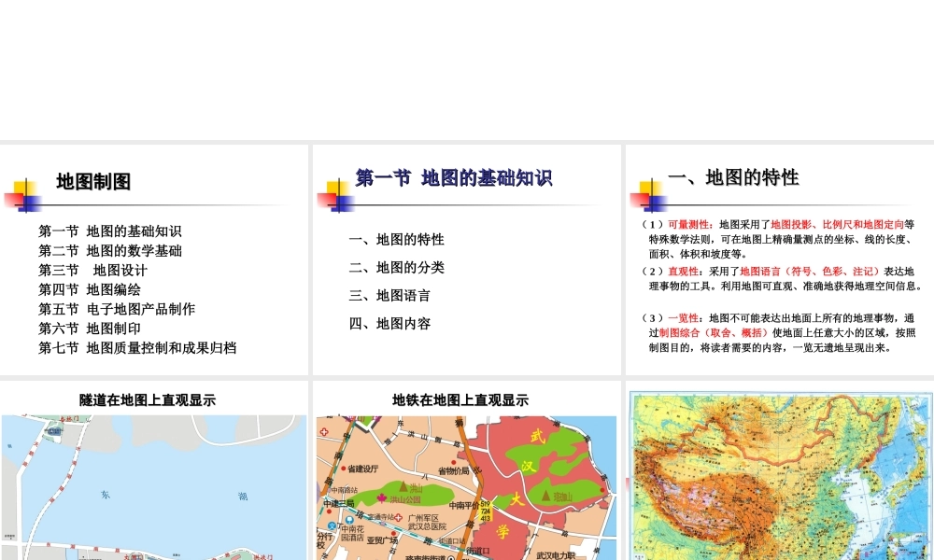Click the China relief map thumbnail

pyautogui.click(x=780, y=476)
